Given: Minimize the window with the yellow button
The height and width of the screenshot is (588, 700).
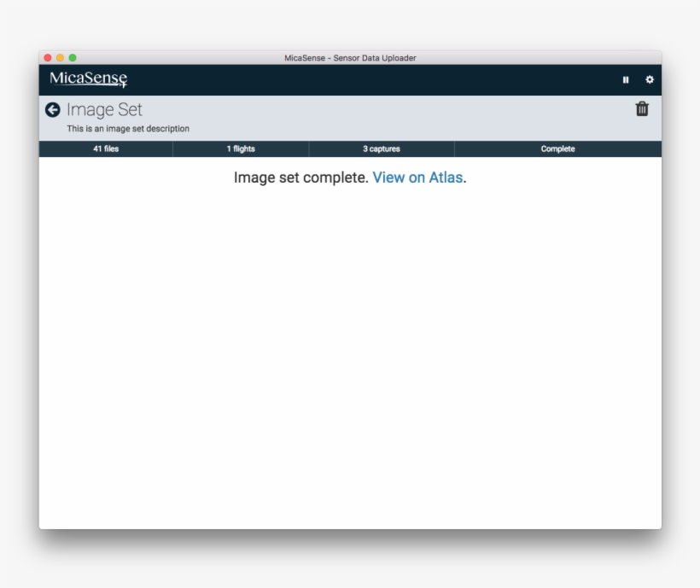Looking at the screenshot, I should [x=60, y=58].
